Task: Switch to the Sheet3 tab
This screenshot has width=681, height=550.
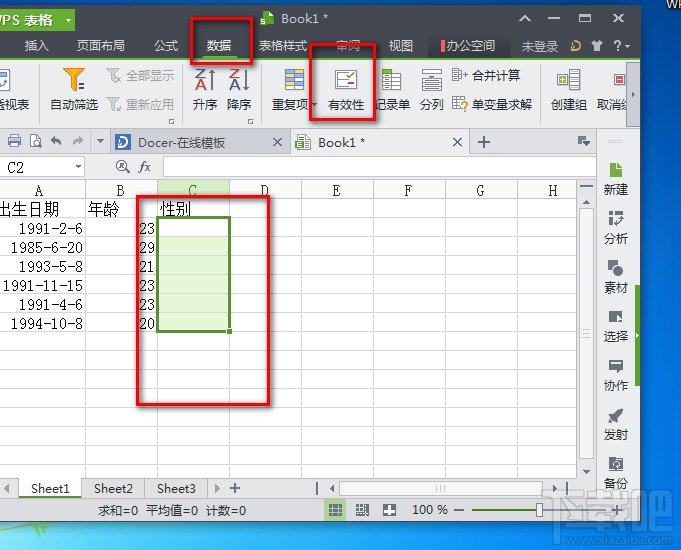Action: pos(176,488)
